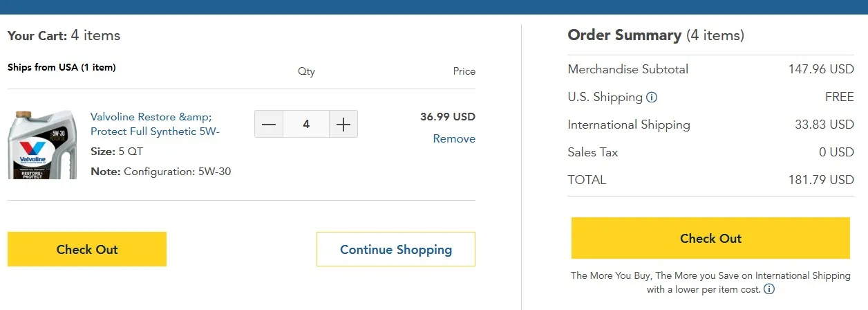Decrease quantity with the minus button
The image size is (868, 310).
coord(269,125)
